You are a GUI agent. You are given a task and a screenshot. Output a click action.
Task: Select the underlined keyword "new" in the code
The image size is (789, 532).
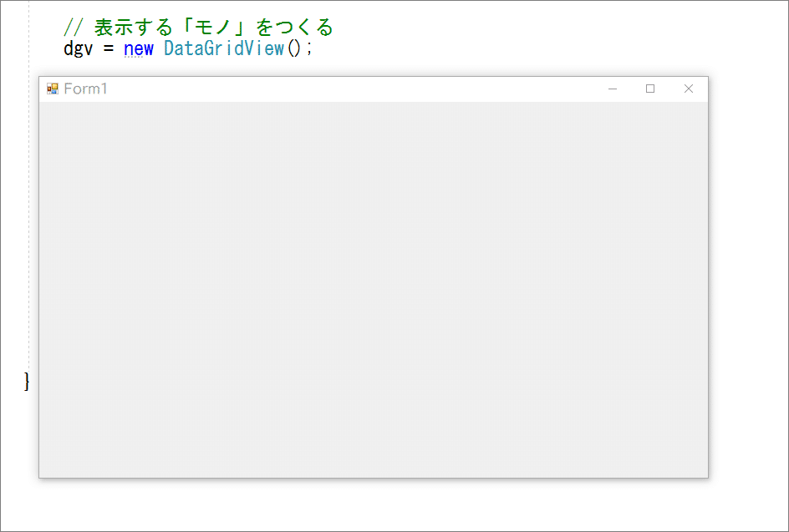click(138, 48)
